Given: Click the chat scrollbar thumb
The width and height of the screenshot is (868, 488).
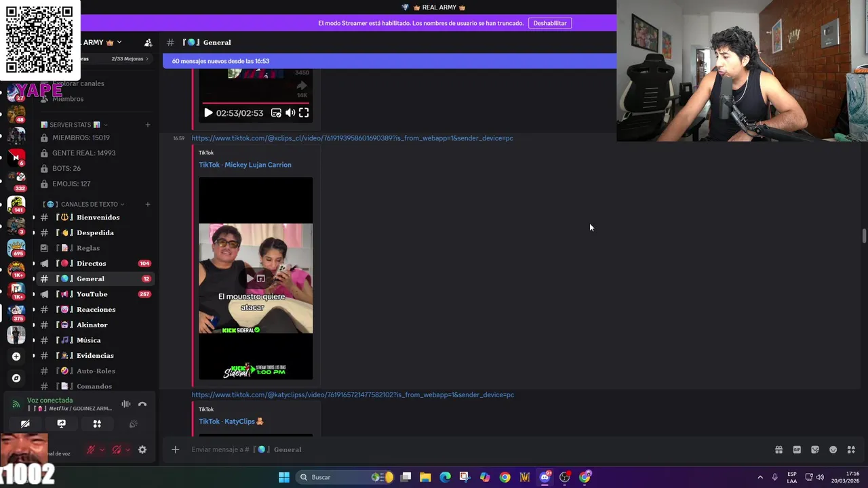Looking at the screenshot, I should click(x=864, y=236).
